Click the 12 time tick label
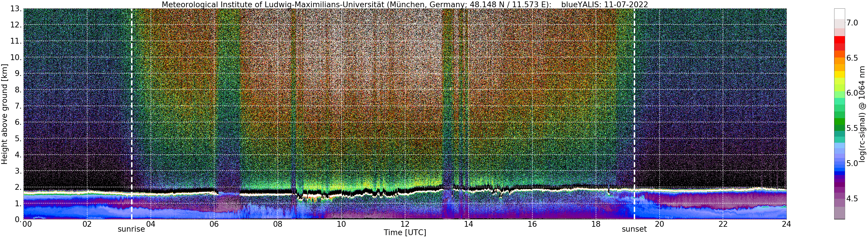This screenshot has width=868, height=238. click(x=405, y=224)
